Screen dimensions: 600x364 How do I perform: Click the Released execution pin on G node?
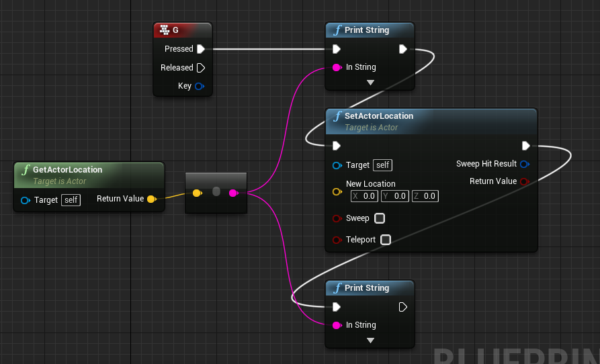(x=201, y=68)
